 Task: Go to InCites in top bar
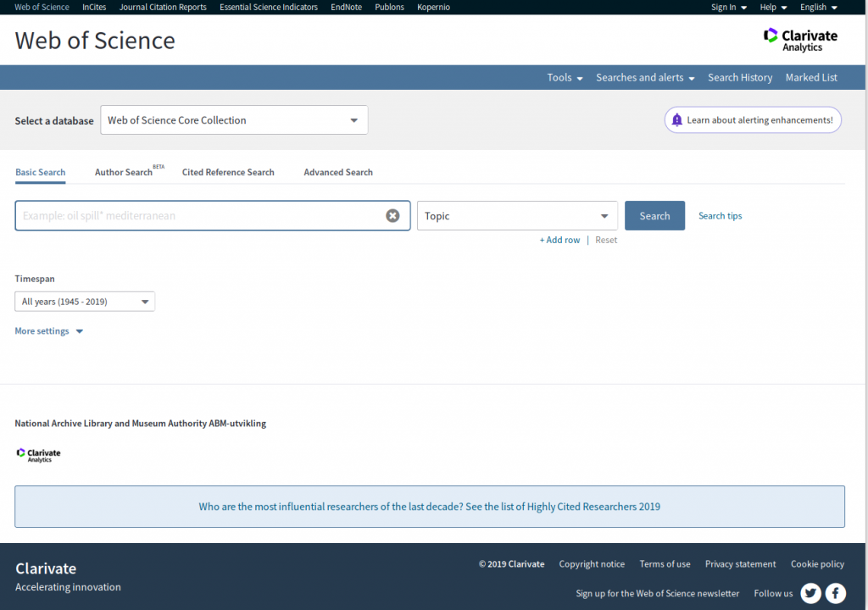point(94,7)
